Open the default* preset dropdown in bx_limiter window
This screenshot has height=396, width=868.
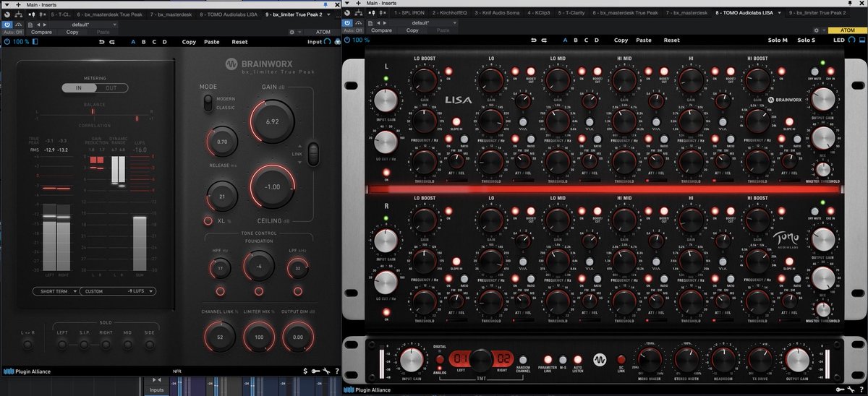85,23
